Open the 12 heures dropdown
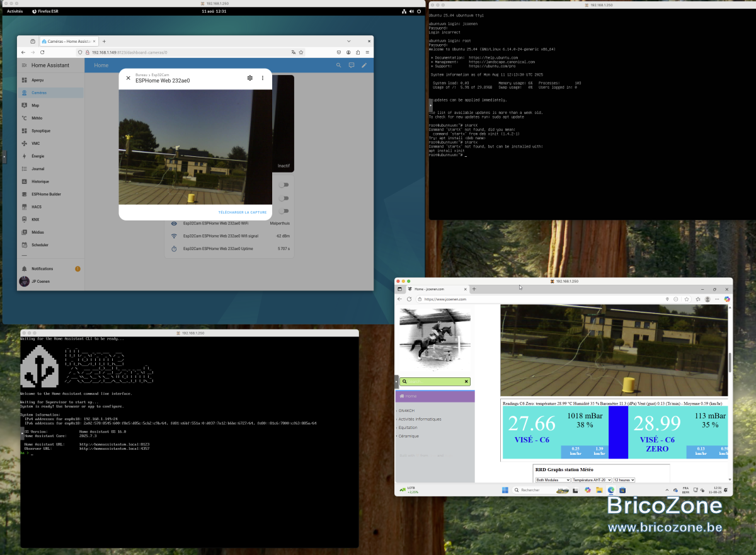 coord(624,480)
